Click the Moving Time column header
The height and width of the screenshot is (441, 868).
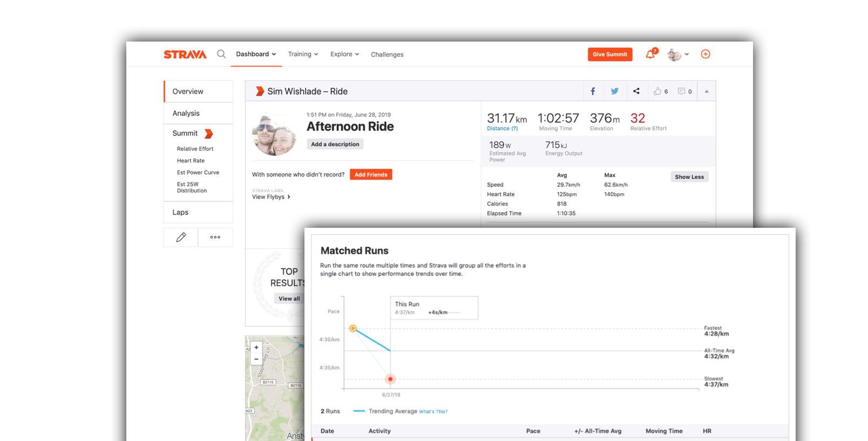[664, 431]
